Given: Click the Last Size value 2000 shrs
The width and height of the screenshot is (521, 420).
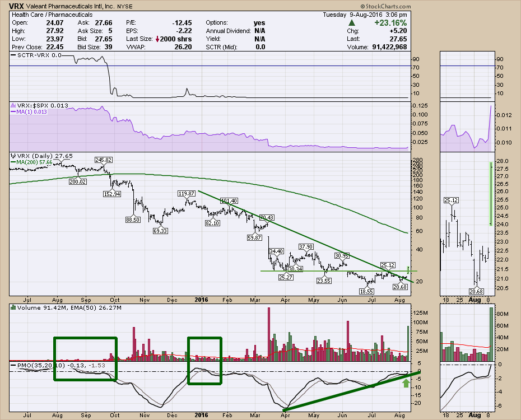Looking at the screenshot, I should [176, 39].
